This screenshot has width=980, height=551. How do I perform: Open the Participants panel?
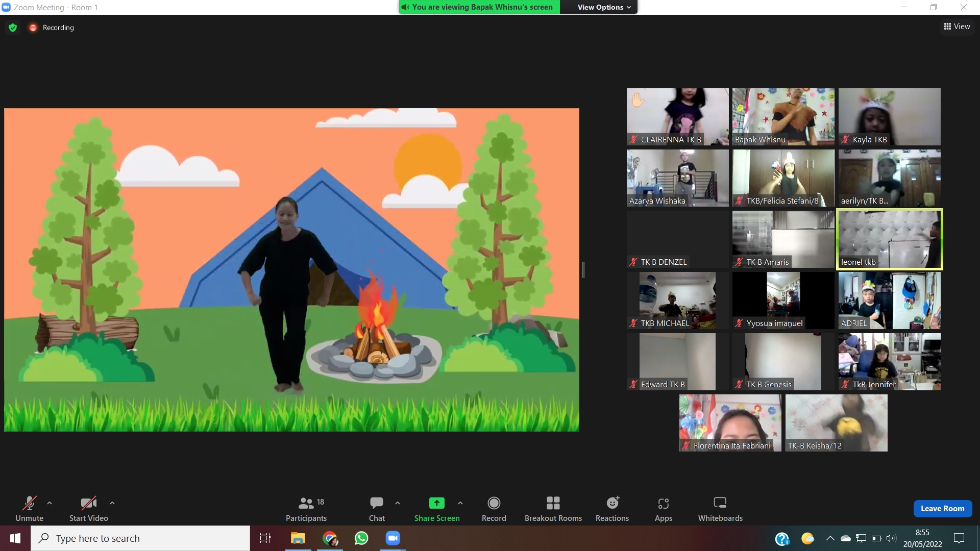[x=306, y=509]
